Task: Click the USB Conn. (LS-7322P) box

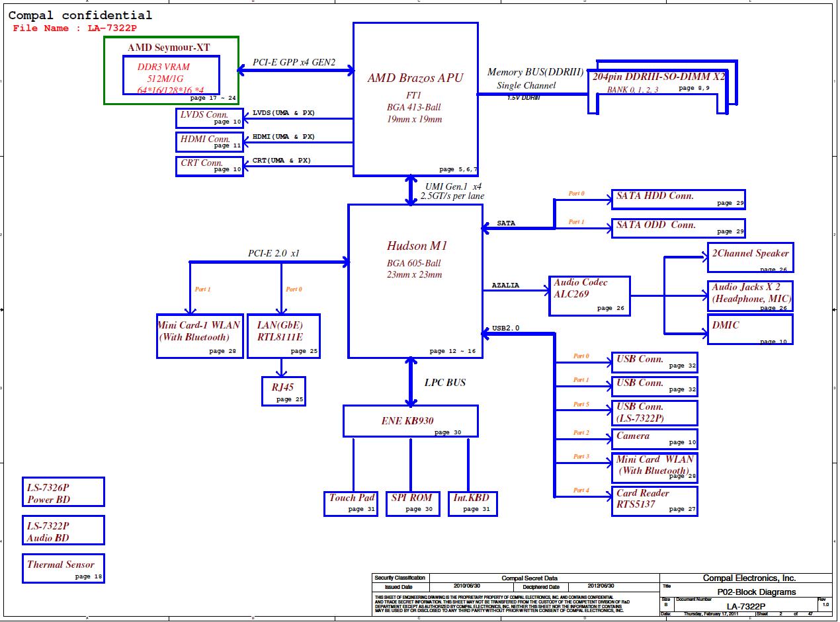Action: click(655, 413)
